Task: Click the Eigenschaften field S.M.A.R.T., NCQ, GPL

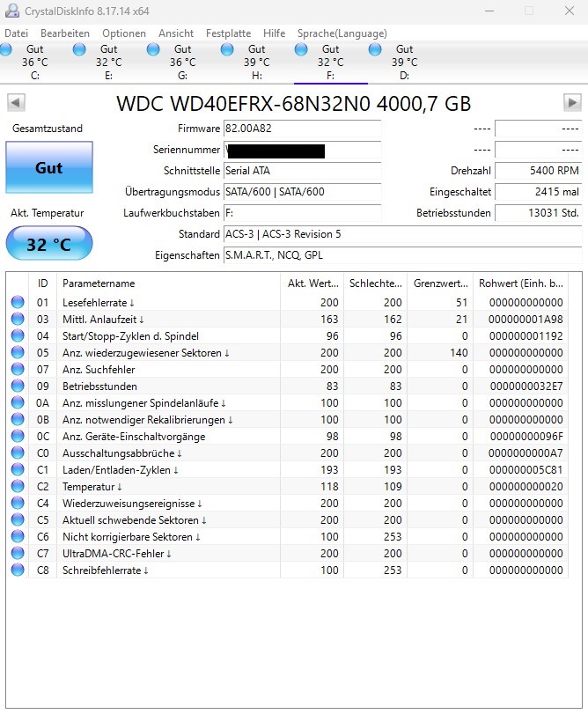Action: 403,255
